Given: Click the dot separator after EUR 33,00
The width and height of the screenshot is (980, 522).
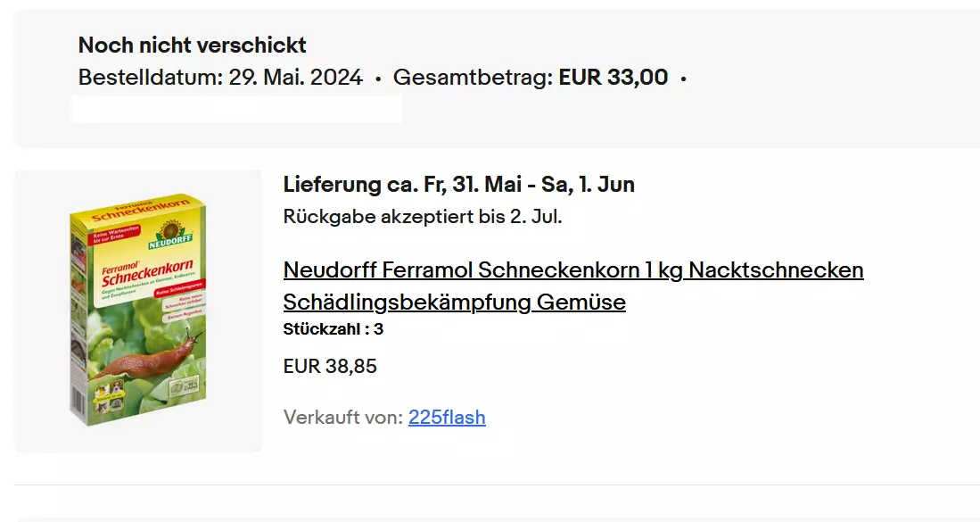Looking at the screenshot, I should pos(683,79).
